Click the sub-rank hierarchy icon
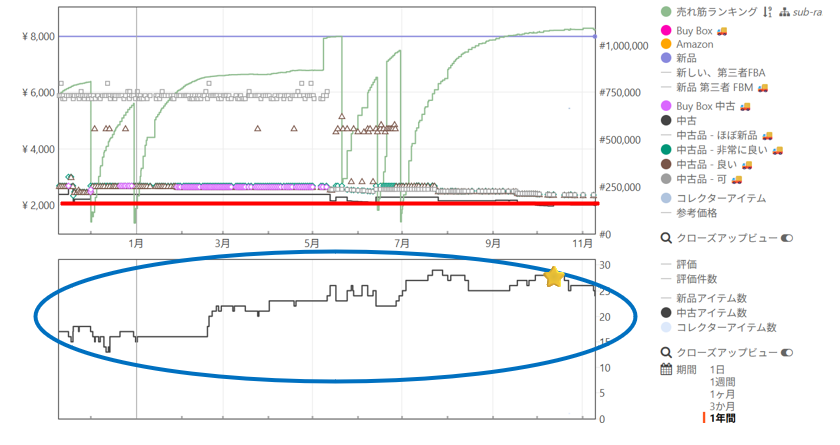Screen dimensions: 840x445 click(784, 12)
